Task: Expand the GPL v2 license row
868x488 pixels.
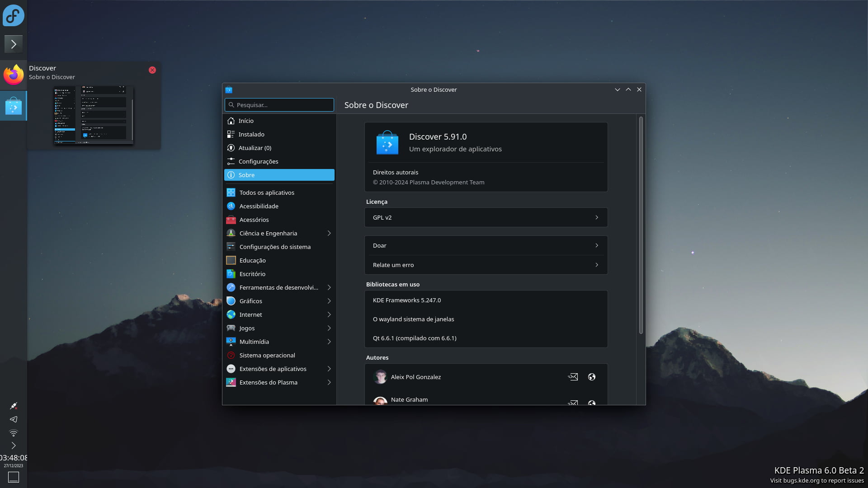Action: [x=486, y=217]
